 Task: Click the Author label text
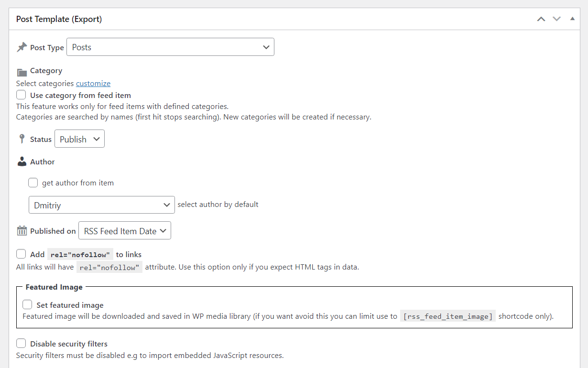pyautogui.click(x=43, y=162)
